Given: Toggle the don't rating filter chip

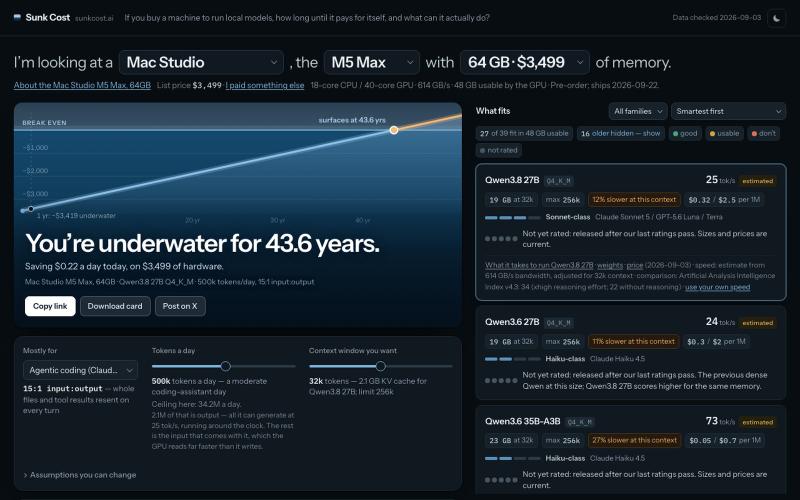Looking at the screenshot, I should pos(763,133).
